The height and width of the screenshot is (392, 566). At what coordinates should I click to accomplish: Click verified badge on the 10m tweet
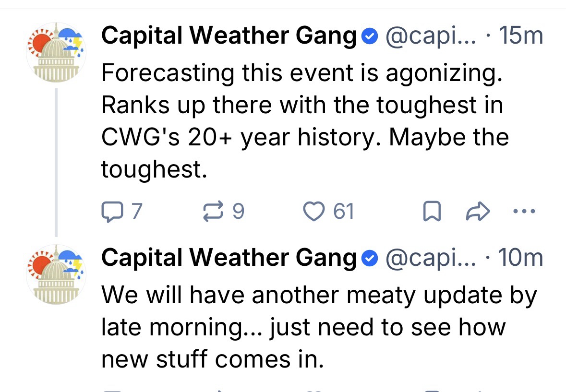tap(368, 259)
